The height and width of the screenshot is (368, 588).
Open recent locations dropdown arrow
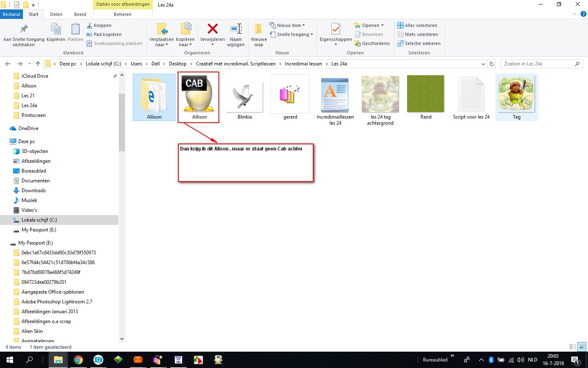pyautogui.click(x=29, y=64)
